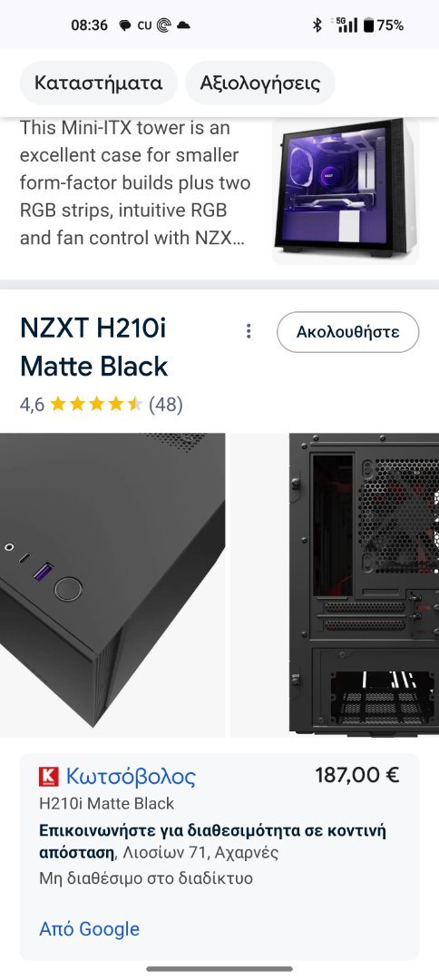Open the white NZXT case thumbnail
439x980 pixels.
pos(346,191)
